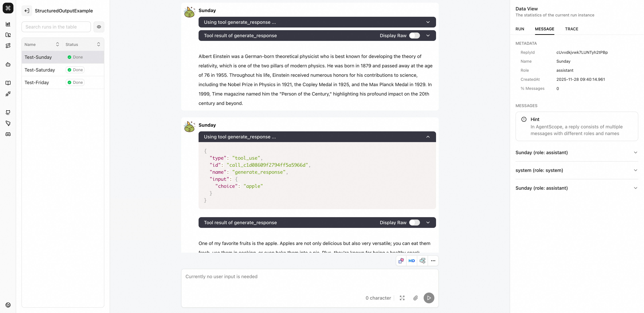Click the dashboard chart sidebar icon
Screen dimensions: 644x313
click(8, 24)
